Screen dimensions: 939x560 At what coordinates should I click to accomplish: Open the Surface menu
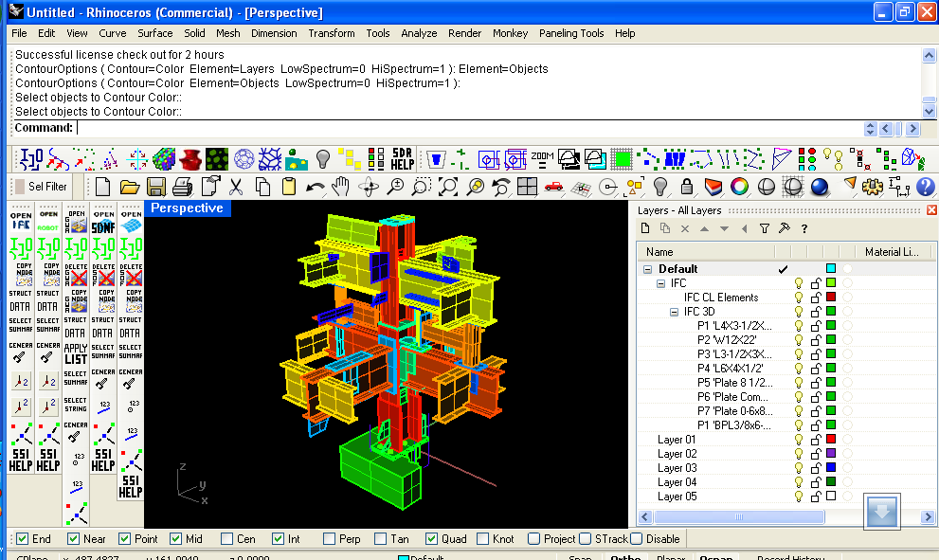click(x=155, y=33)
